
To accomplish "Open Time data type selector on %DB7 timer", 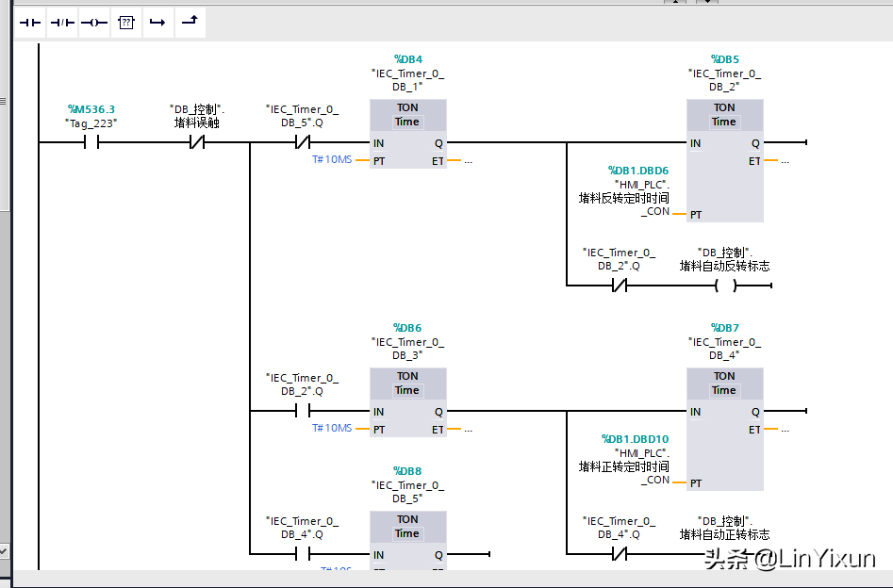I will (x=724, y=390).
